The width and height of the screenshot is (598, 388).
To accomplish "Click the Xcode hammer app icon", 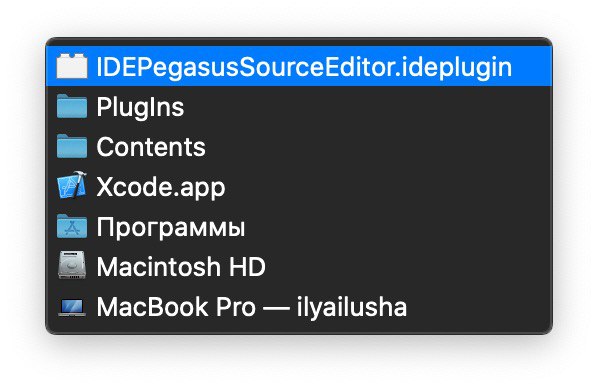I will [72, 186].
